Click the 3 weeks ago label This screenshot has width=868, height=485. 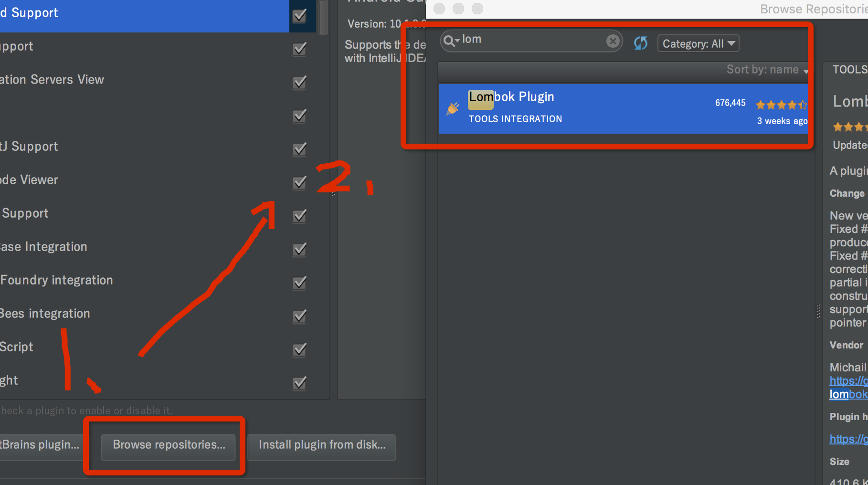click(x=782, y=121)
